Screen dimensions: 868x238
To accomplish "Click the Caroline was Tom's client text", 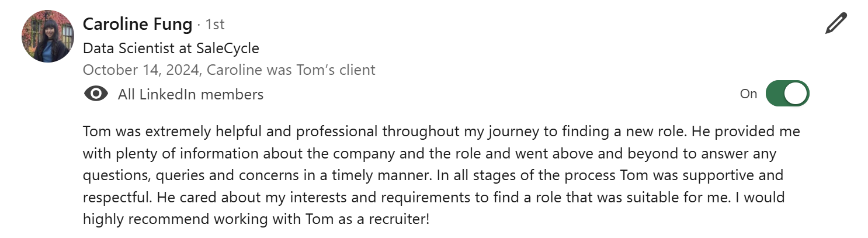I will (291, 70).
